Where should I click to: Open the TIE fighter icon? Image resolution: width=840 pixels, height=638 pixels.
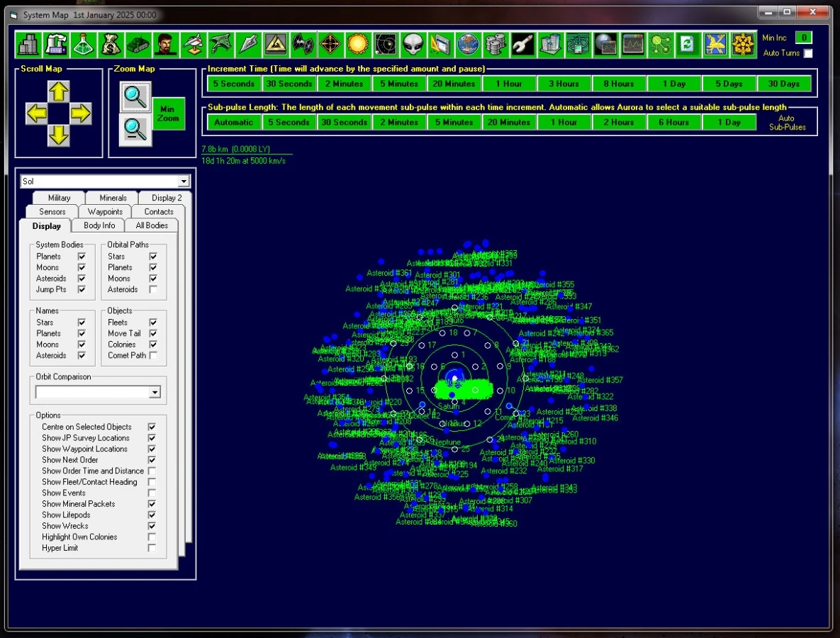303,45
